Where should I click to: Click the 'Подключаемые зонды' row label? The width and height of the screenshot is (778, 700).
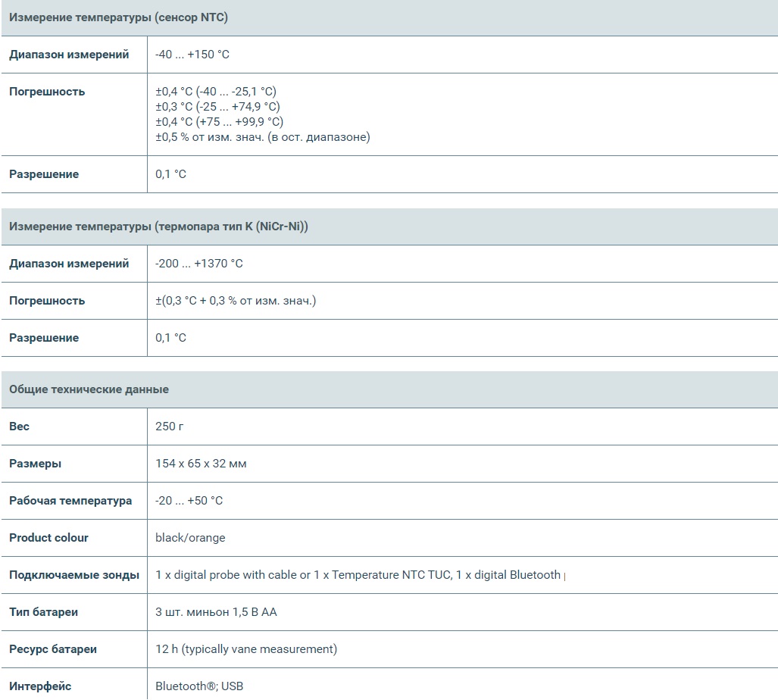coord(74,575)
